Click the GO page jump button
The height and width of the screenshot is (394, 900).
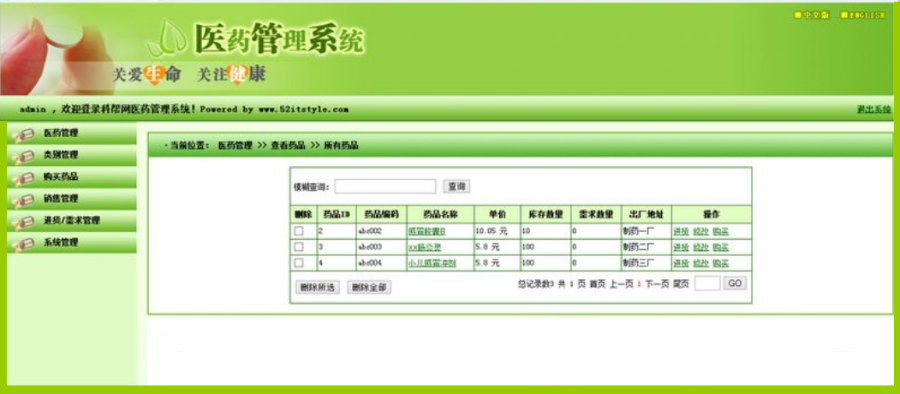[x=735, y=283]
